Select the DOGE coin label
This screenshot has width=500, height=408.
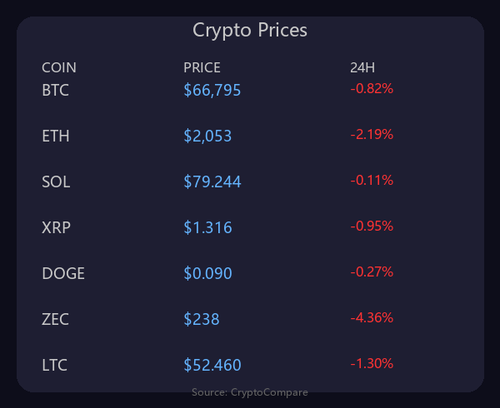[63, 274]
